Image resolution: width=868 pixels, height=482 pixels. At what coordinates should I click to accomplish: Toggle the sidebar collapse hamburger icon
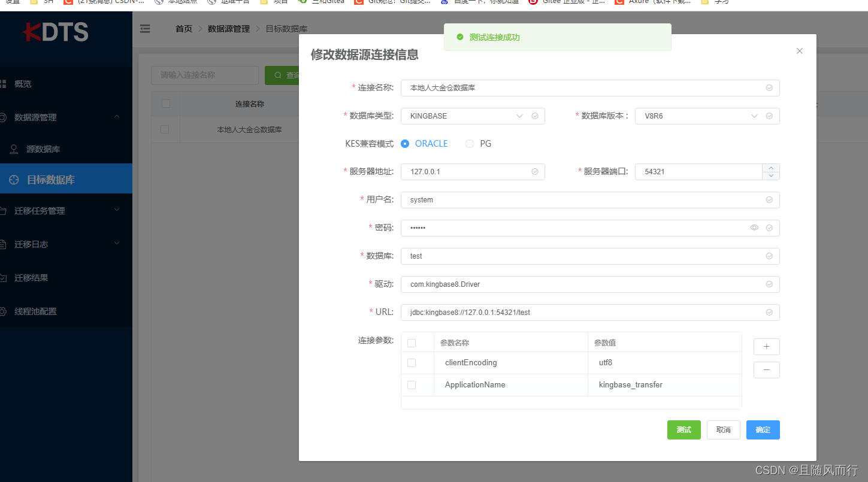145,28
